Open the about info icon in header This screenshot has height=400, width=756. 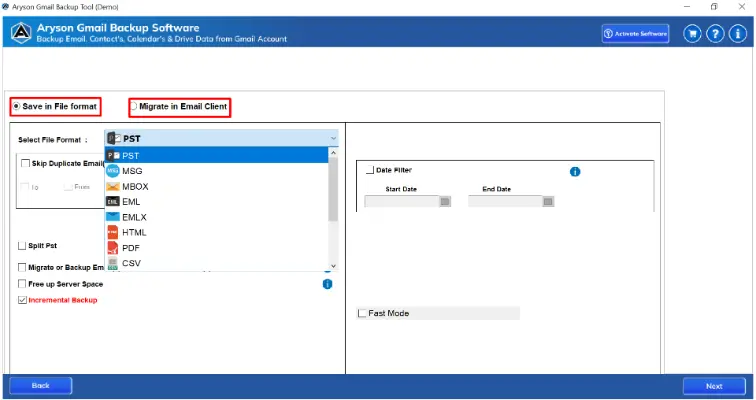click(x=738, y=34)
